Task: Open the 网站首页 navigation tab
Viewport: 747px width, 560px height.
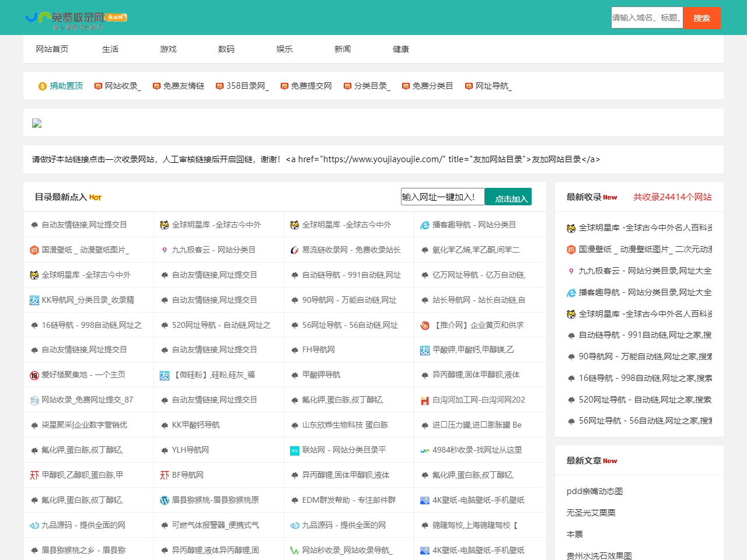Action: 52,49
